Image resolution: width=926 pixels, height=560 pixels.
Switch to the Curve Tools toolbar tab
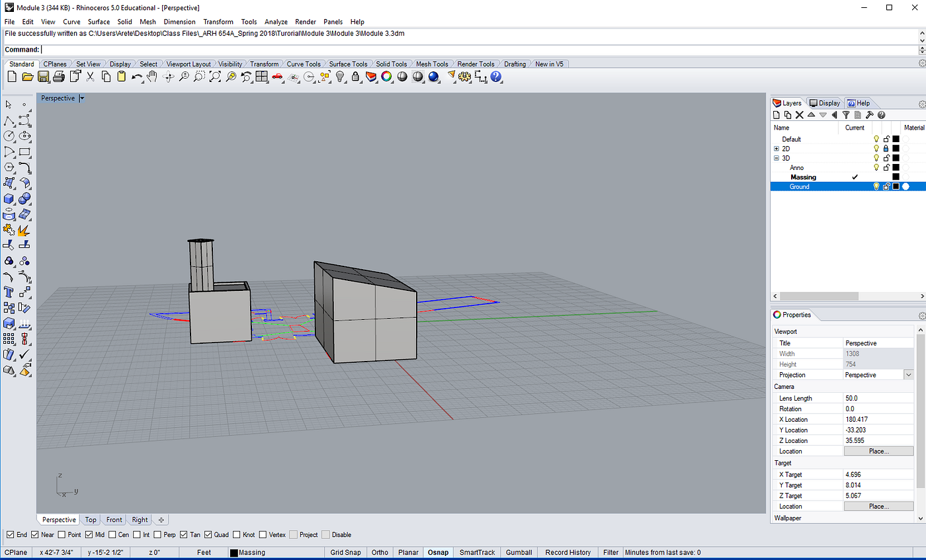[x=304, y=64]
